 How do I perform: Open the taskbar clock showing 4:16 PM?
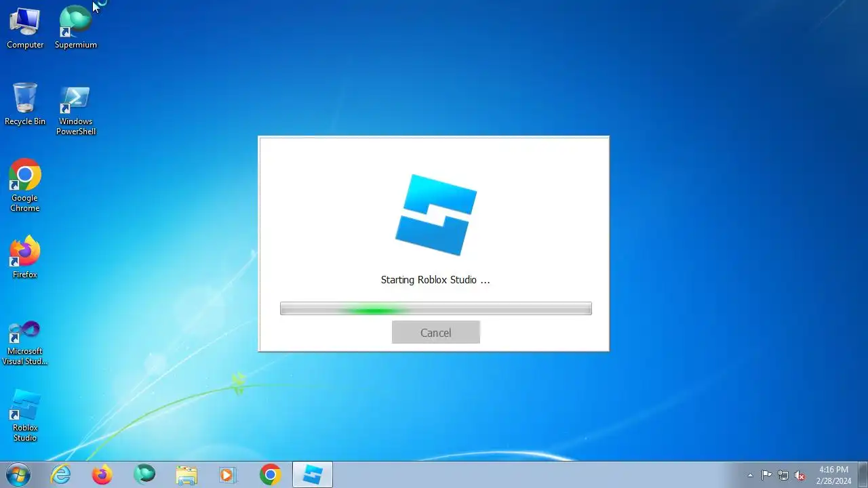833,474
